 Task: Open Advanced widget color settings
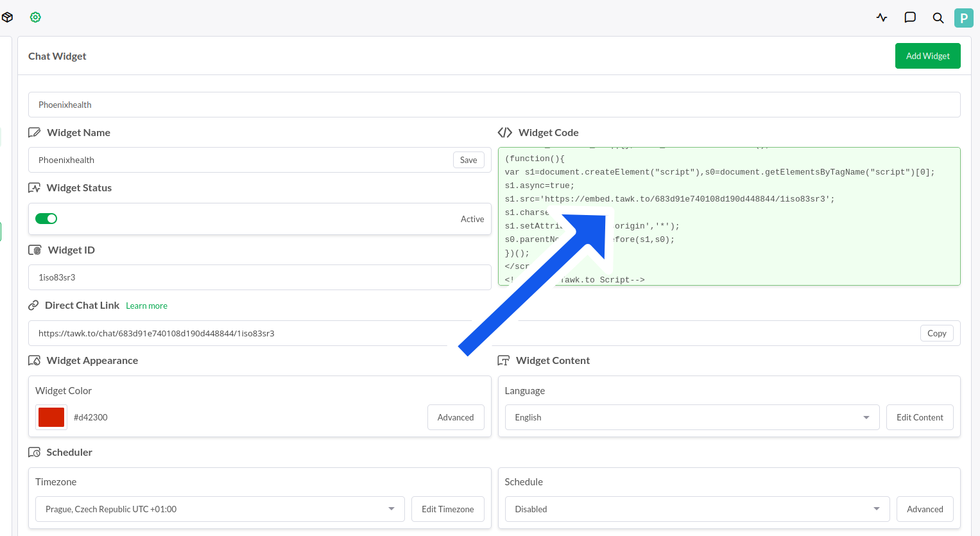tap(456, 417)
